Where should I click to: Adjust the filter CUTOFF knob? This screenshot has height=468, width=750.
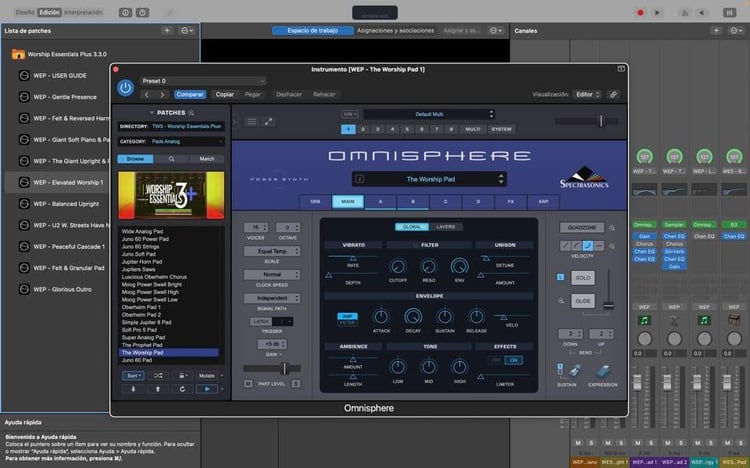tap(397, 266)
